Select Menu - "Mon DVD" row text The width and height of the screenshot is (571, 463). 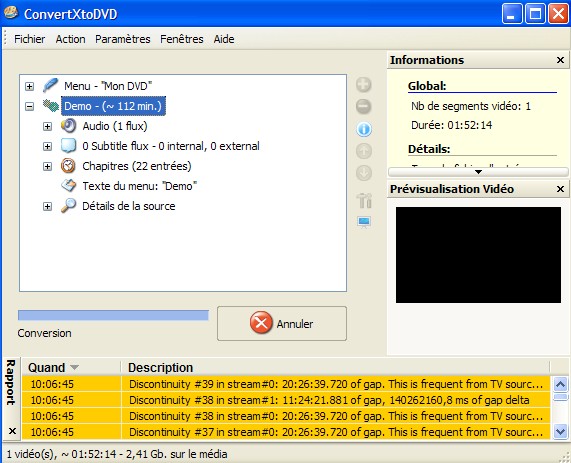[108, 86]
